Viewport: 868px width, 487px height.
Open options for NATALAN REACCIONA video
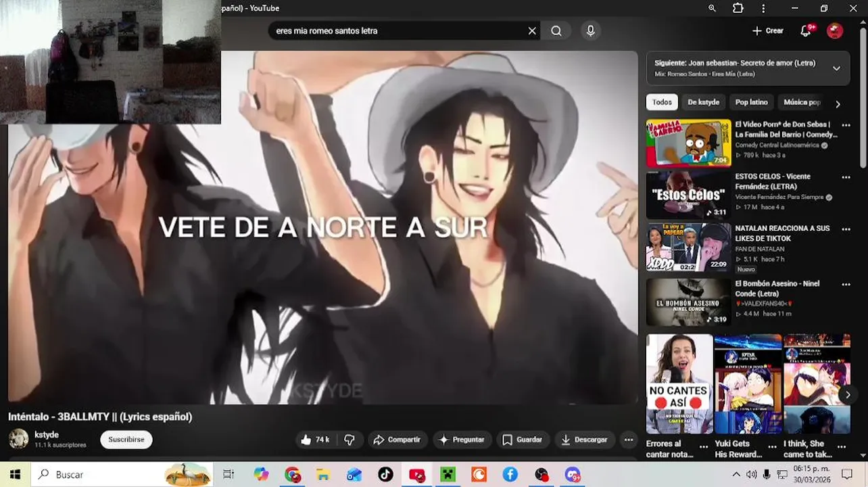(846, 229)
